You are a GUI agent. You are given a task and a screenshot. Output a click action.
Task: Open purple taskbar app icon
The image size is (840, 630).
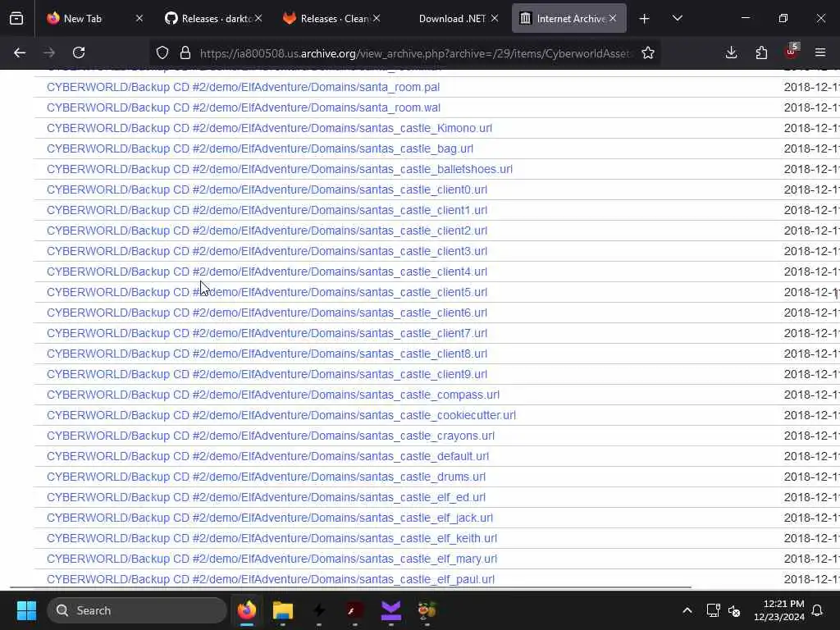click(x=391, y=610)
